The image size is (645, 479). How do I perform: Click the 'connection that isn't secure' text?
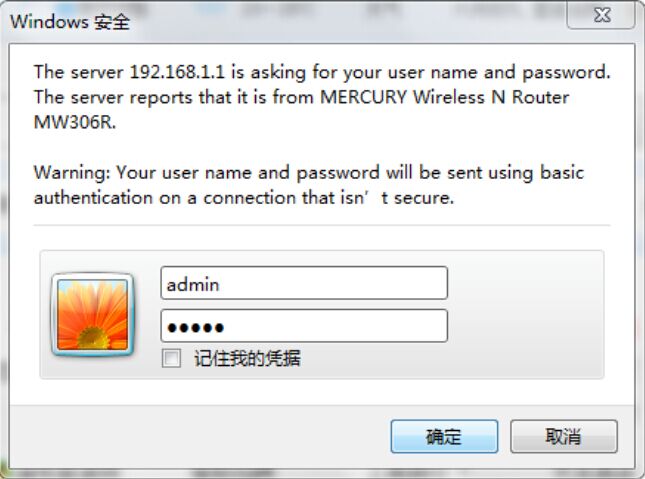(329, 198)
